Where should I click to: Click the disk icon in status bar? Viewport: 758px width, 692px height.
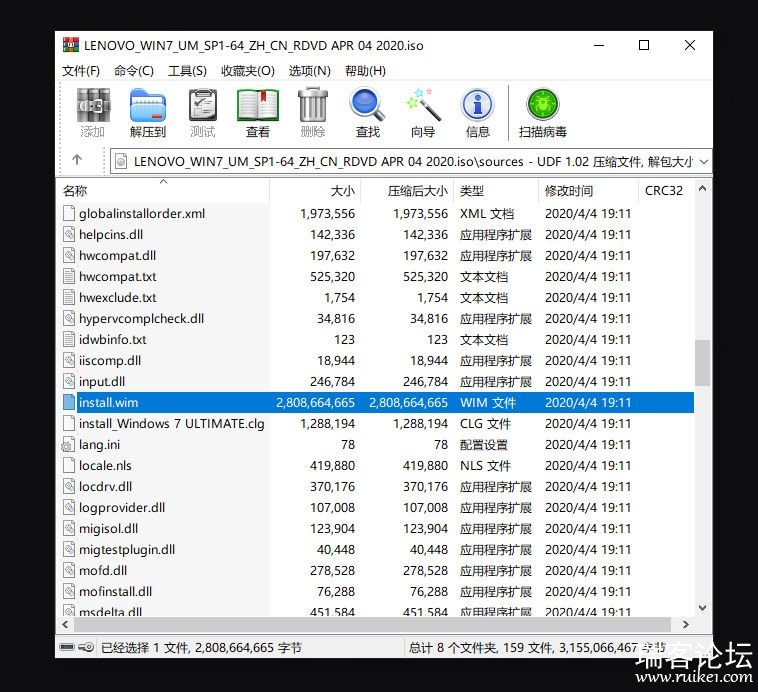point(67,647)
